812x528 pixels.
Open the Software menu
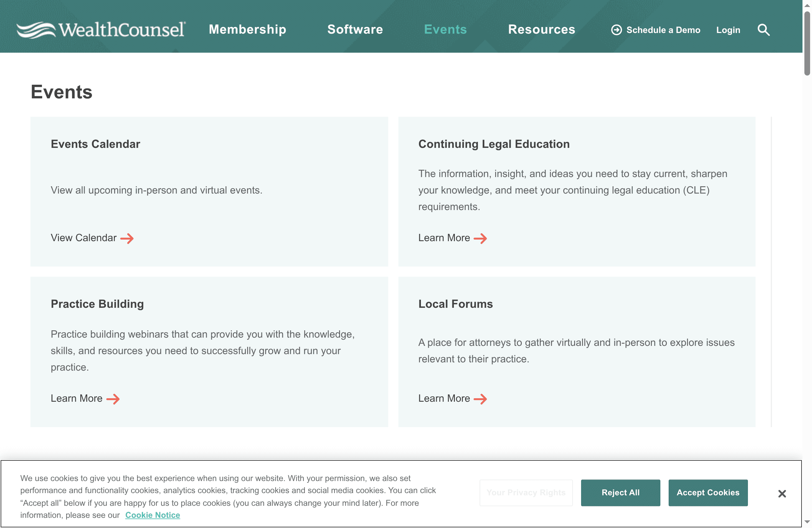pyautogui.click(x=355, y=30)
